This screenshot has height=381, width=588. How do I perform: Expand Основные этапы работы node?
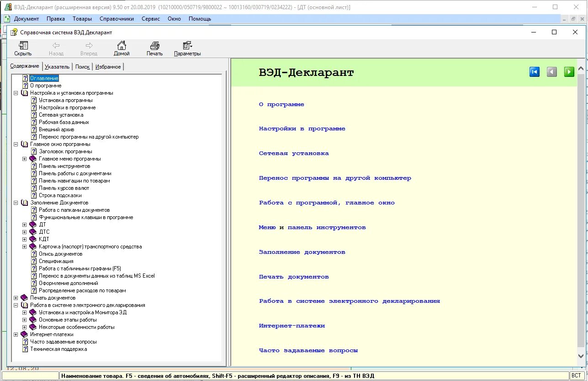[x=25, y=320]
